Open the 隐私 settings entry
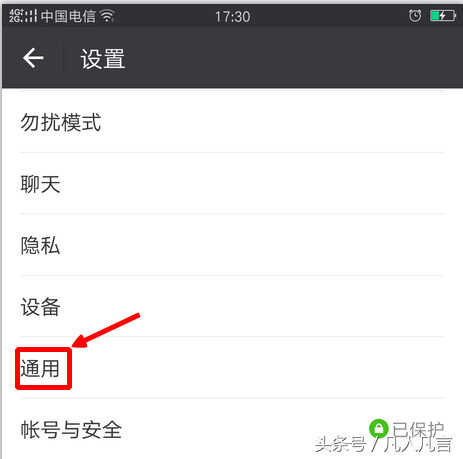This screenshot has width=463, height=459. (232, 245)
